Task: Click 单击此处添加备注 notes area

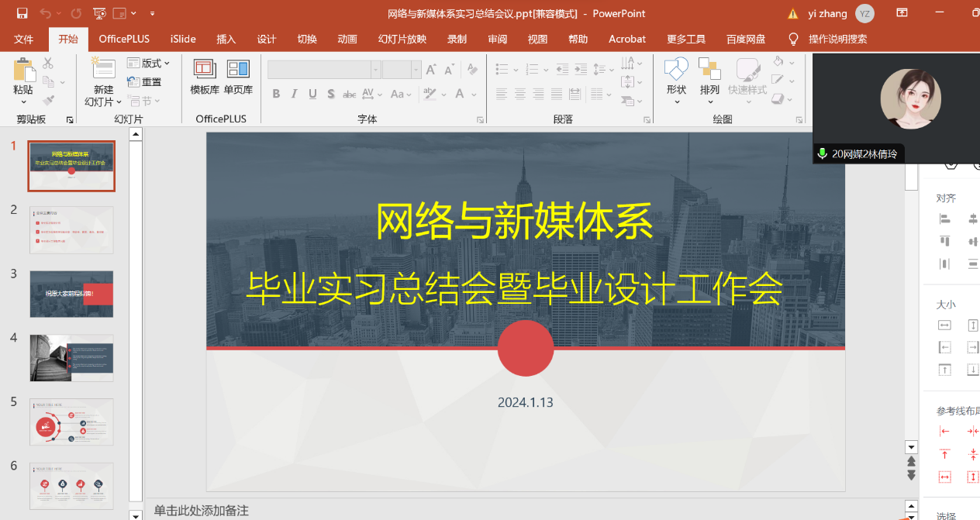Action: point(202,510)
